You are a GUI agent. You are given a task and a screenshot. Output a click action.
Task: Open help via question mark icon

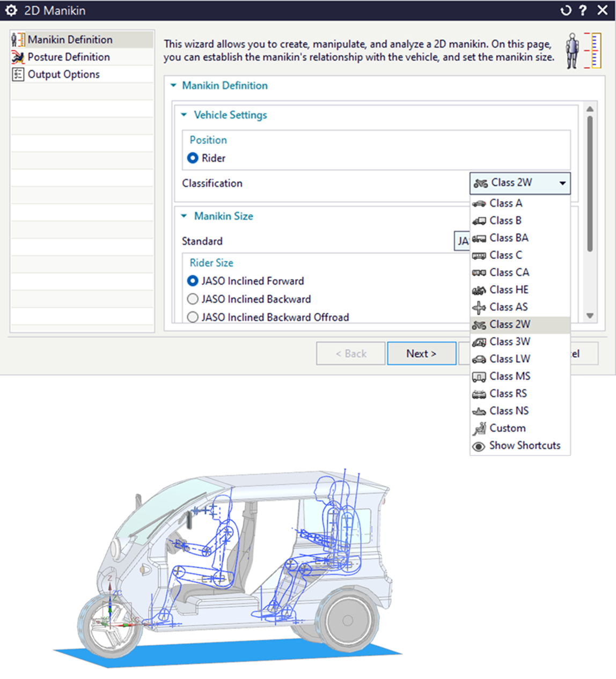click(583, 11)
